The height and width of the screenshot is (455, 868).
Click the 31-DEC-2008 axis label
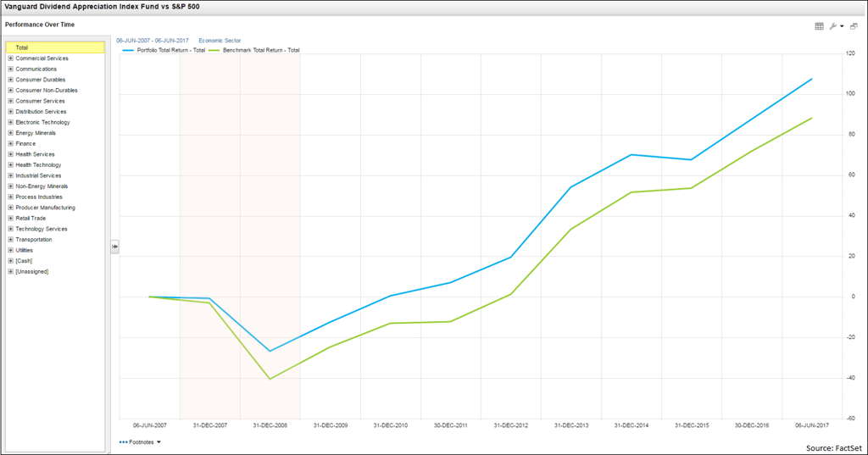[270, 425]
